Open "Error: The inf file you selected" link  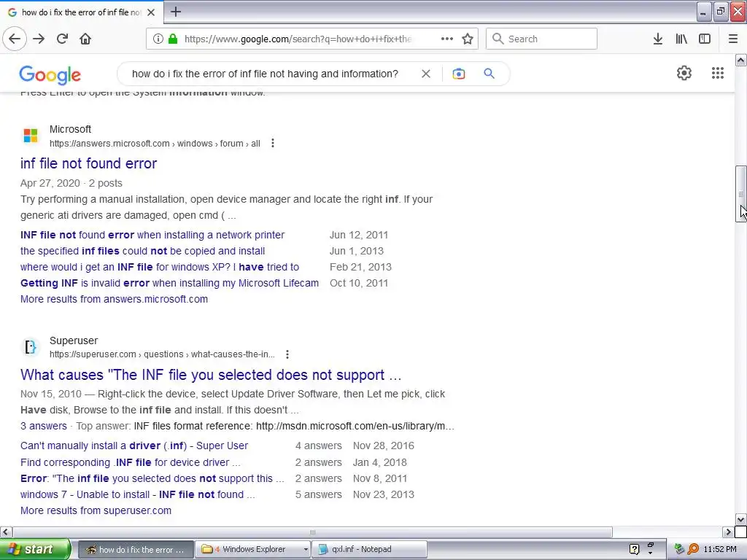click(152, 478)
